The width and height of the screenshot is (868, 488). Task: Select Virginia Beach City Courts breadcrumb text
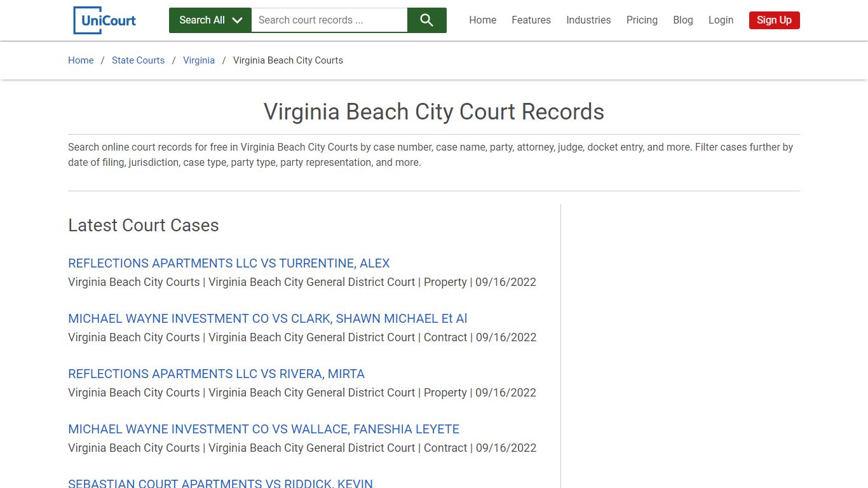288,60
